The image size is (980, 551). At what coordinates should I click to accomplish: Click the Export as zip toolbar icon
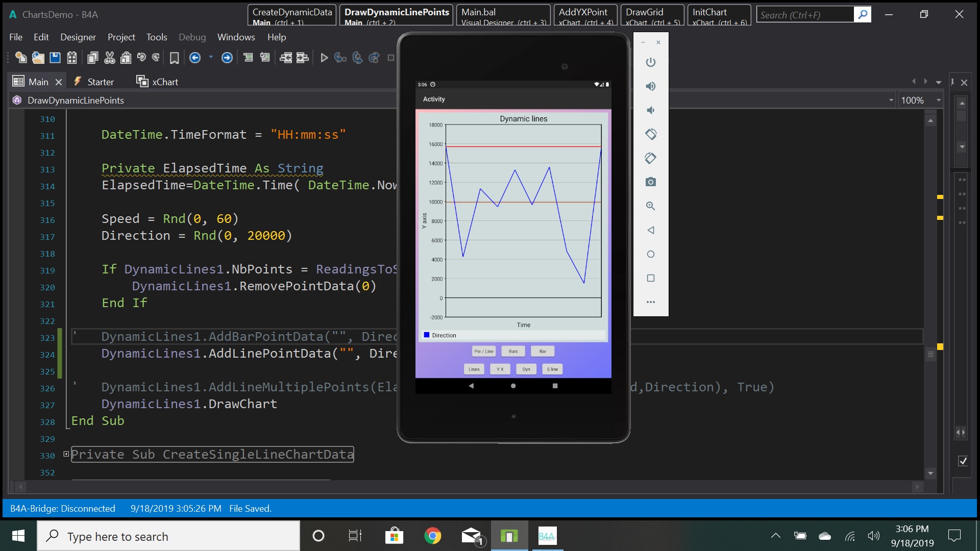point(72,58)
